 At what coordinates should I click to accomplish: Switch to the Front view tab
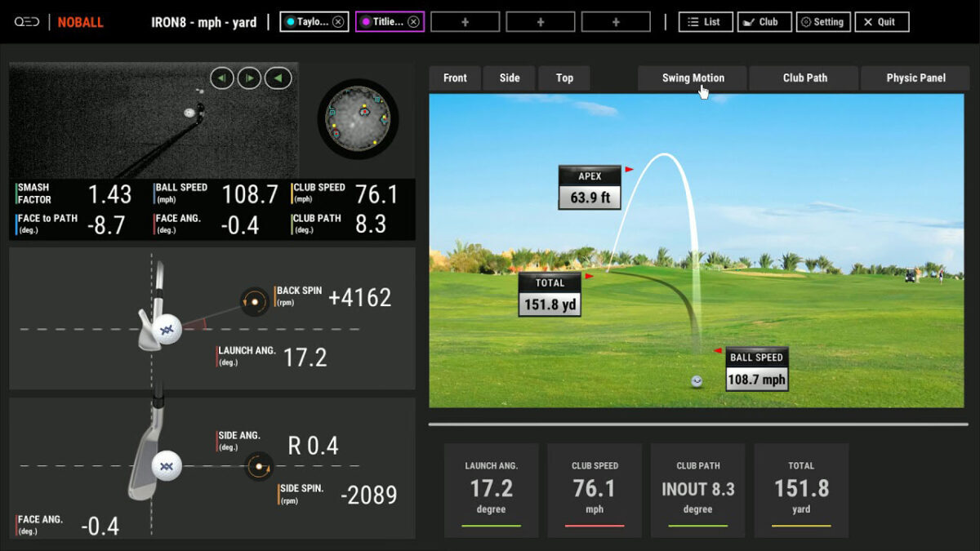(x=455, y=78)
